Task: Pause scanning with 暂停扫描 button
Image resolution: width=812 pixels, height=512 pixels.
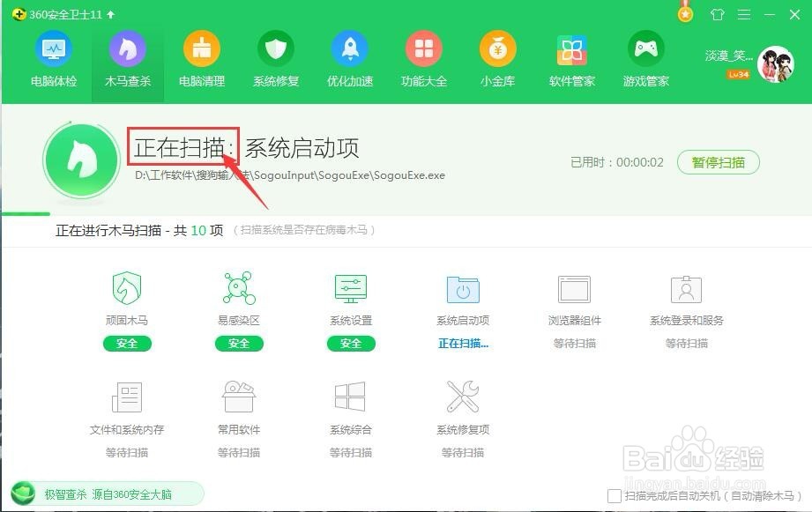Action: point(719,162)
